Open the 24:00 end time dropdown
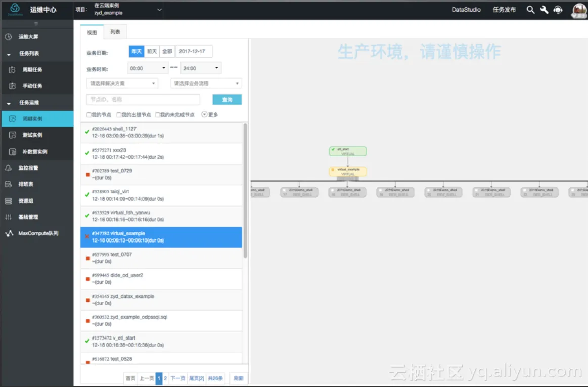 click(x=201, y=68)
